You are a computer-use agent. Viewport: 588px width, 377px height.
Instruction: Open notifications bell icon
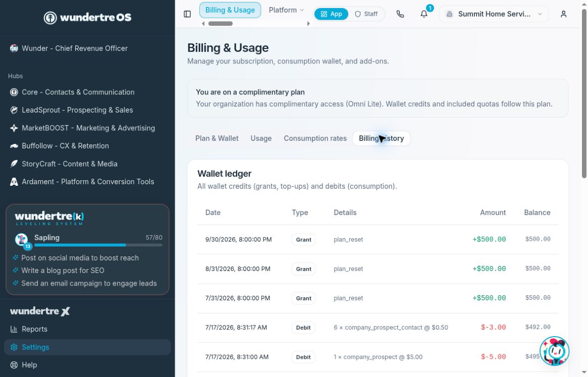pos(424,14)
